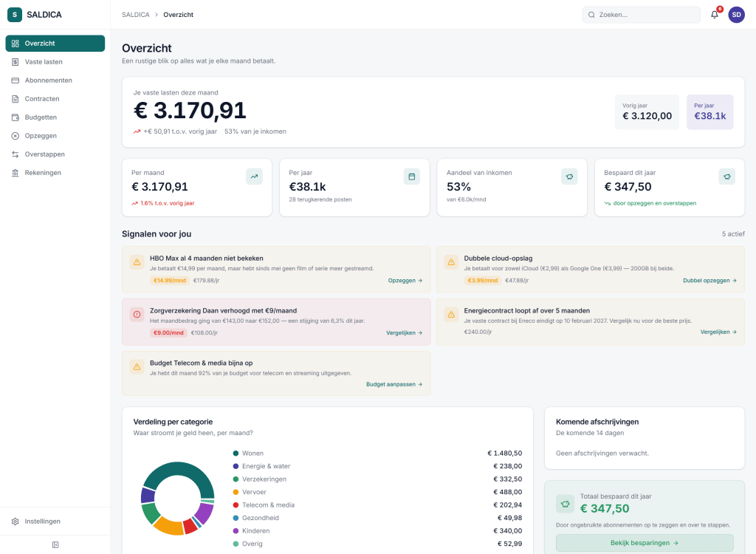The image size is (756, 554).
Task: Select the Per jaar €38.1k tile
Action: 709,112
